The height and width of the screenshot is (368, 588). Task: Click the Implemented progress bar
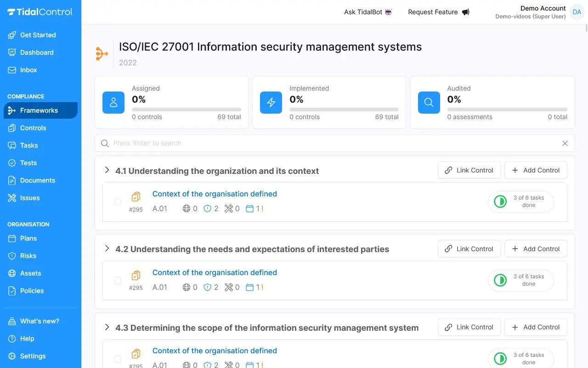[x=344, y=109]
